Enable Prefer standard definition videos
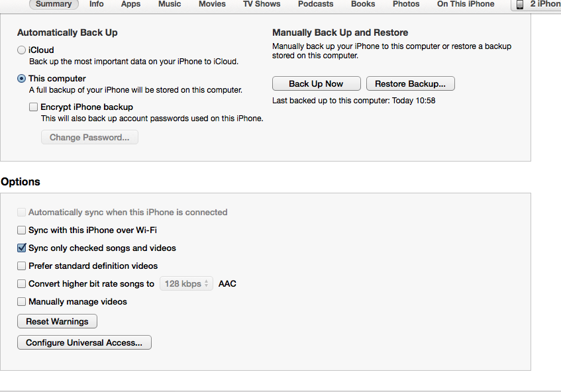Viewport: 561px width, 392px height. [21, 266]
